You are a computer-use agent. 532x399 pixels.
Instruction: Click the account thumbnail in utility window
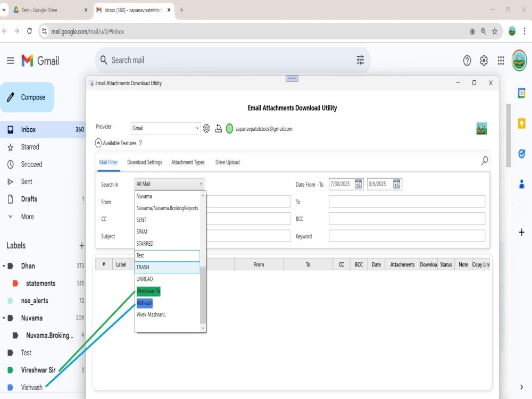[x=481, y=129]
